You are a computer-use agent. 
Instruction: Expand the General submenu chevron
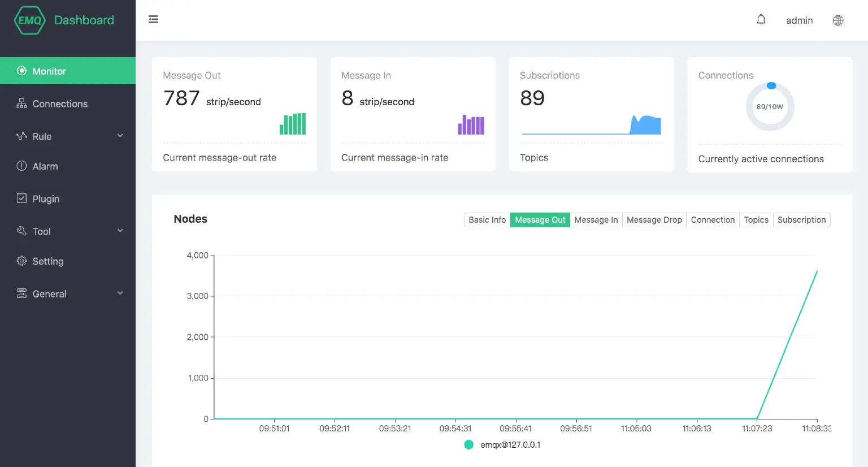[120, 293]
